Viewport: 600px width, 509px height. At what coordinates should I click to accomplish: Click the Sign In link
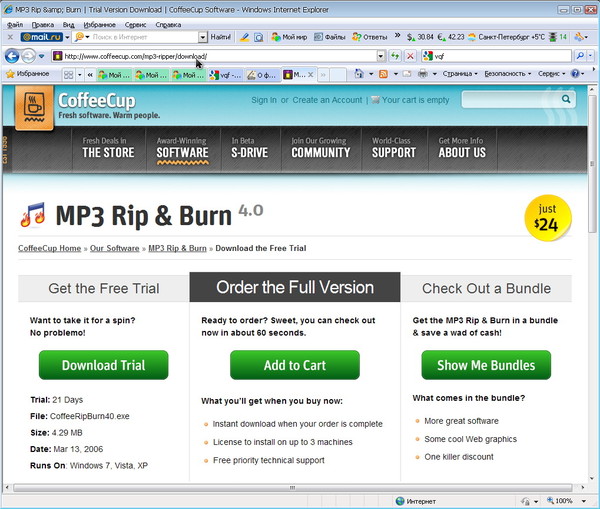(x=264, y=100)
